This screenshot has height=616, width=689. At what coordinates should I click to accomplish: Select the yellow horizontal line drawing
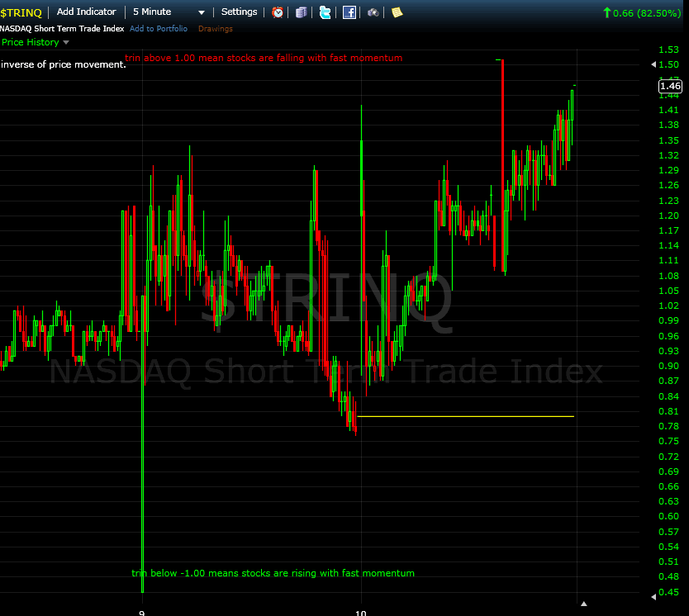pos(466,416)
